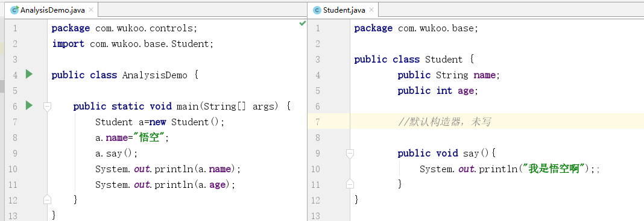Click the AnalysisDemo.java class file icon
Image resolution: width=644 pixels, height=221 pixels.
[x=14, y=10]
